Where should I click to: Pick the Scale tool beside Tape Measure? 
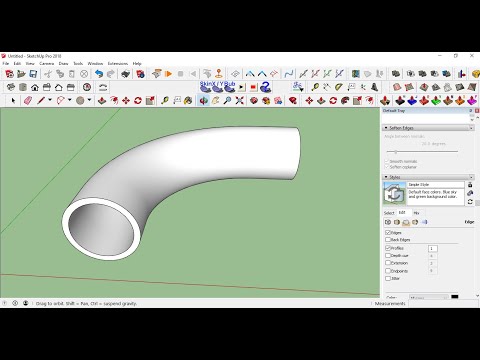click(150, 100)
